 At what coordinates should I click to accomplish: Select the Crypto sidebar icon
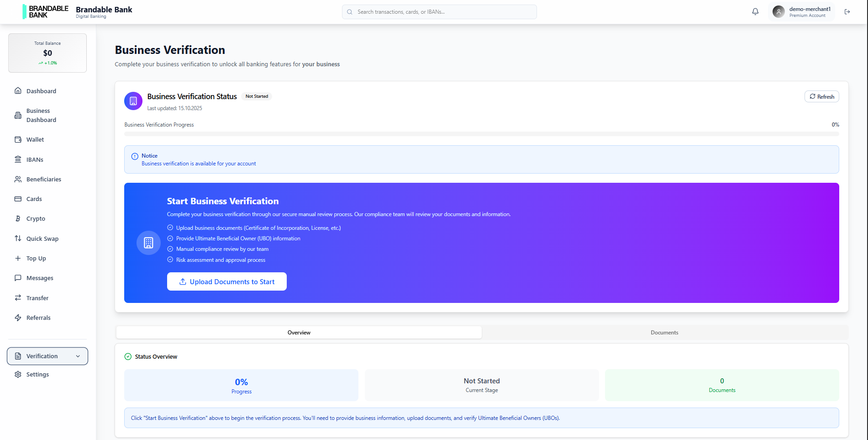tap(18, 218)
